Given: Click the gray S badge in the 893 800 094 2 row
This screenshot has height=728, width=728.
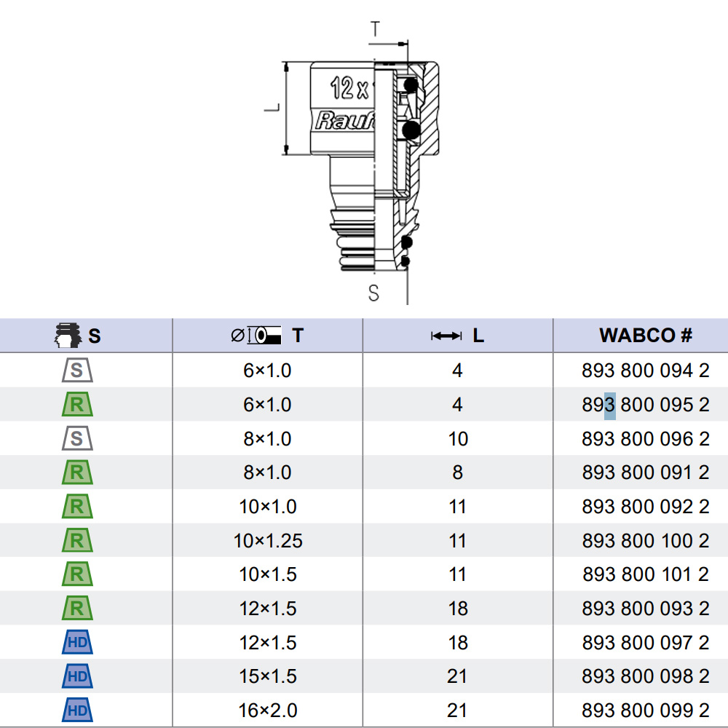Looking at the screenshot, I should [77, 371].
